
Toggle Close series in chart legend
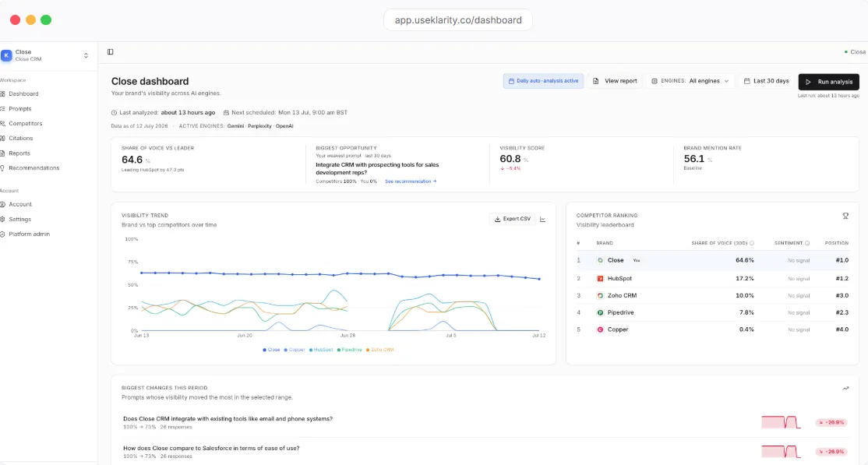tap(271, 350)
